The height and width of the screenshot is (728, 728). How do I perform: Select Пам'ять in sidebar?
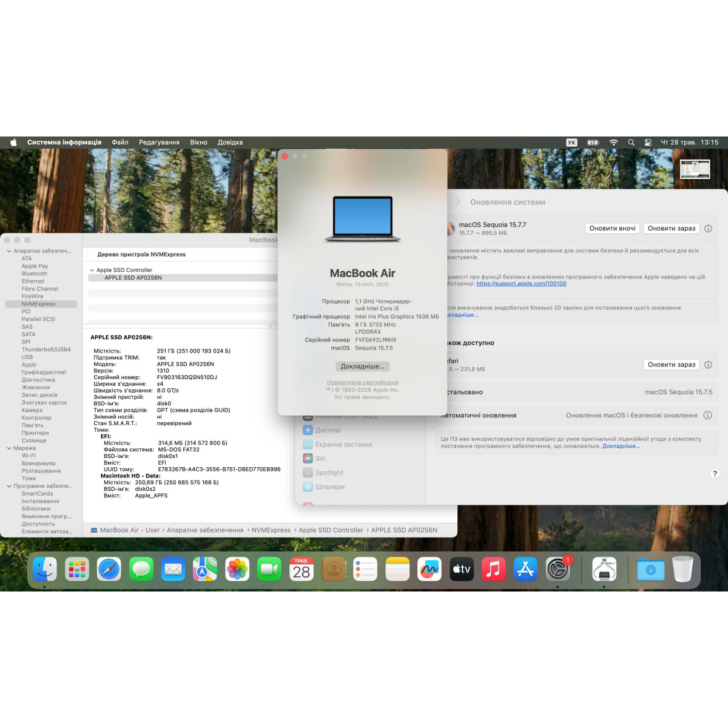point(33,425)
